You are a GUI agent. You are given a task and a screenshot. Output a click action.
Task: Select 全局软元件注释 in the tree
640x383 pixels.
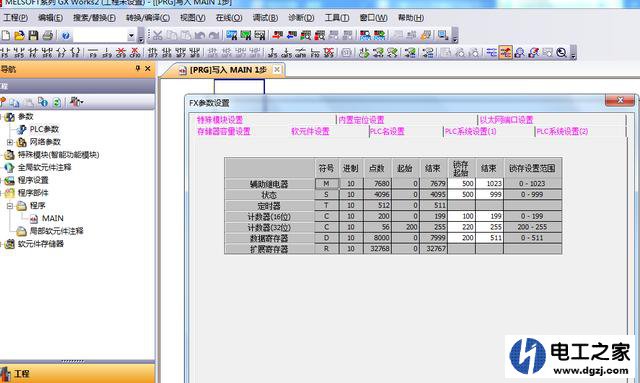[x=44, y=167]
